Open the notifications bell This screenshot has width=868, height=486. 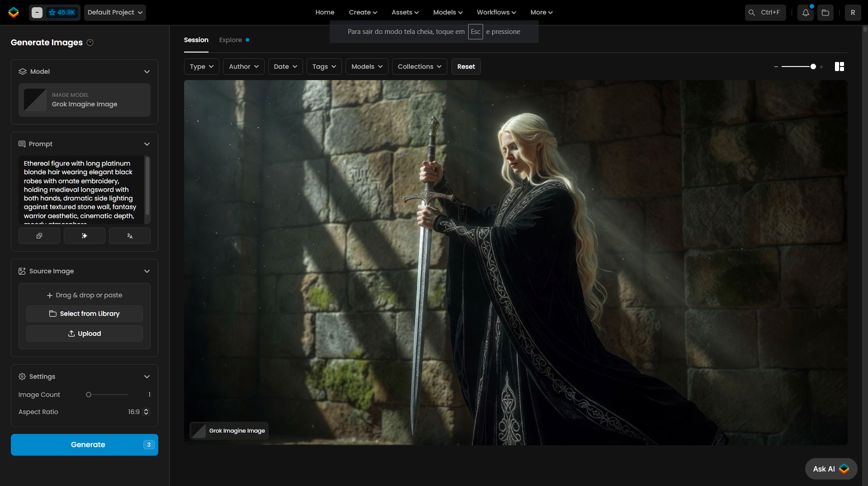click(x=806, y=13)
